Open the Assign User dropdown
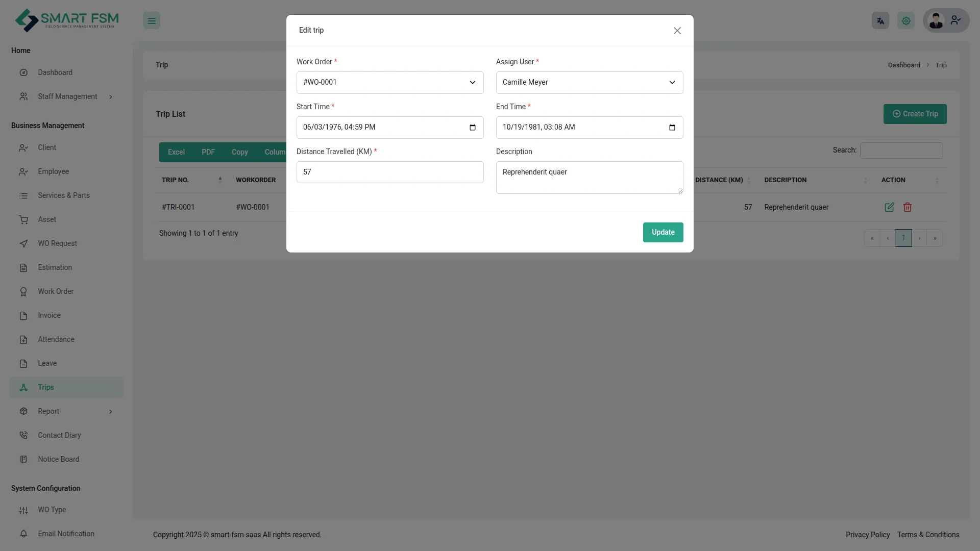Screen dimensions: 980x551 [589, 83]
